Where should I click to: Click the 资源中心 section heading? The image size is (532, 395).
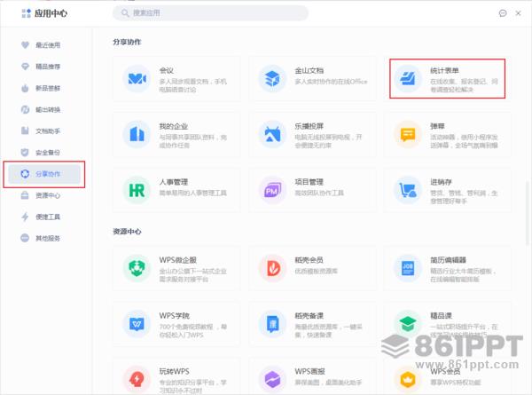(127, 232)
